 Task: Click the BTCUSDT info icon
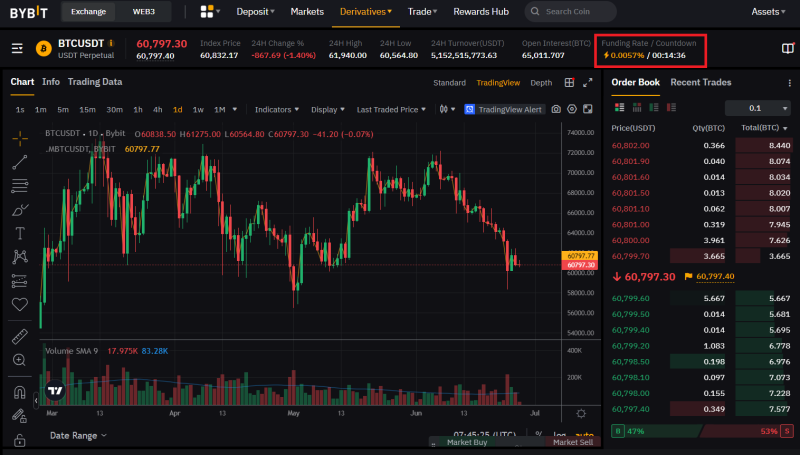click(111, 43)
